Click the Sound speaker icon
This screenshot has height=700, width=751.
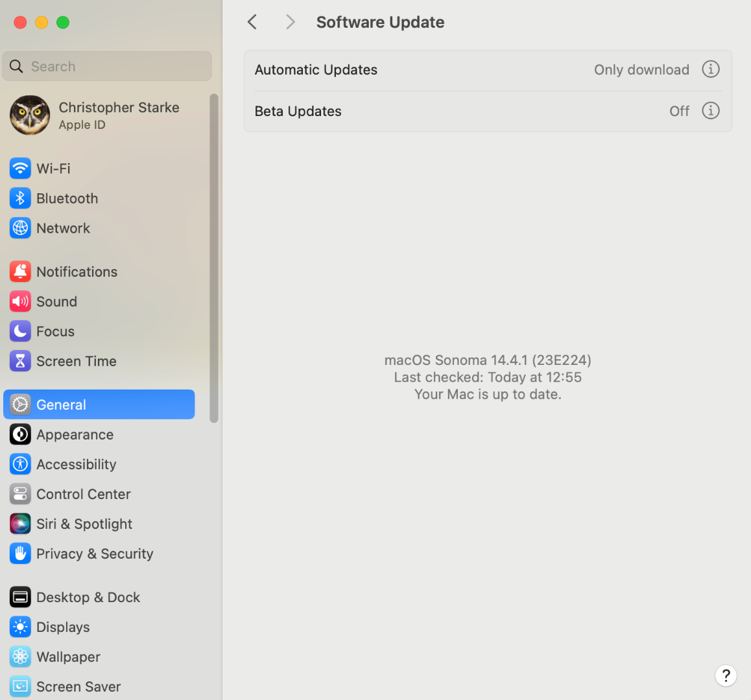coord(20,301)
